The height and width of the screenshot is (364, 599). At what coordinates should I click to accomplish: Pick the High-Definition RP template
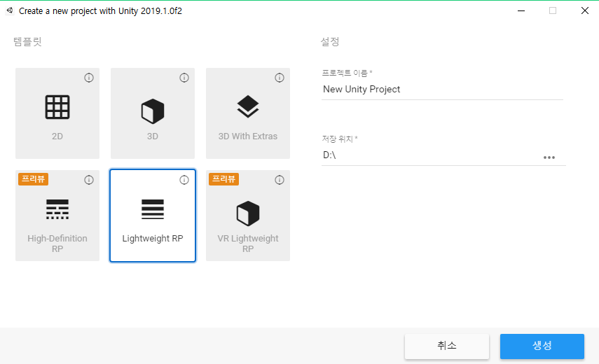pos(57,216)
